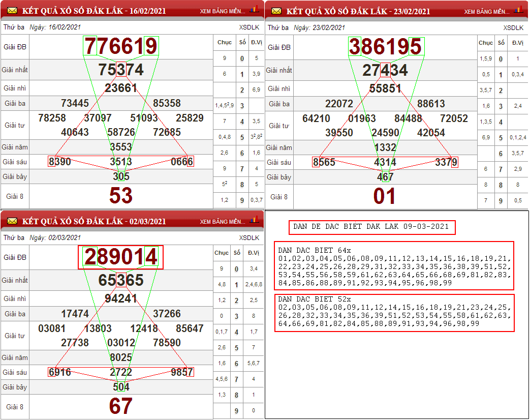The width and height of the screenshot is (530, 420).
Task: Open XEM BẢNG MIỀN link in the 02/03/2021 panel
Action: tap(223, 222)
